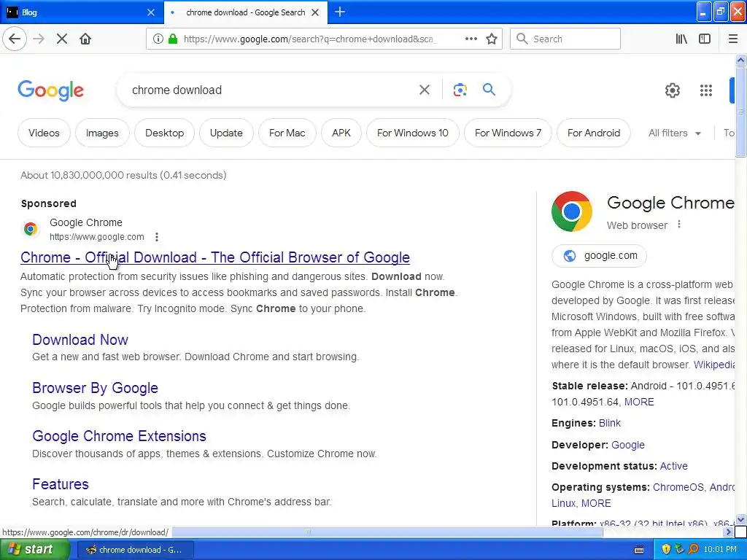
Task: Open a new browser tab
Action: pos(340,12)
